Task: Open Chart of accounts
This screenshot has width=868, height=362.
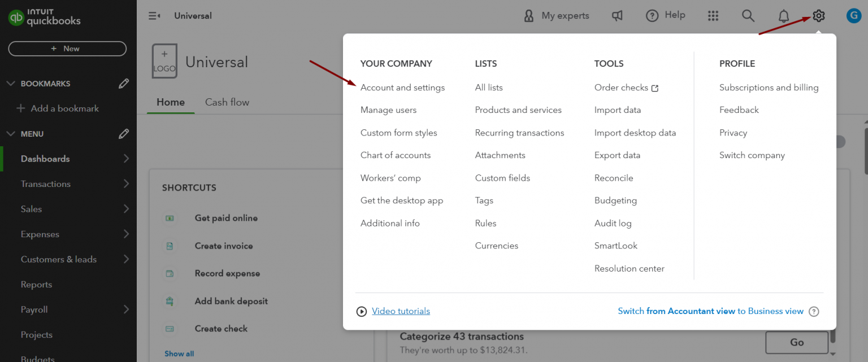Action: pos(396,155)
